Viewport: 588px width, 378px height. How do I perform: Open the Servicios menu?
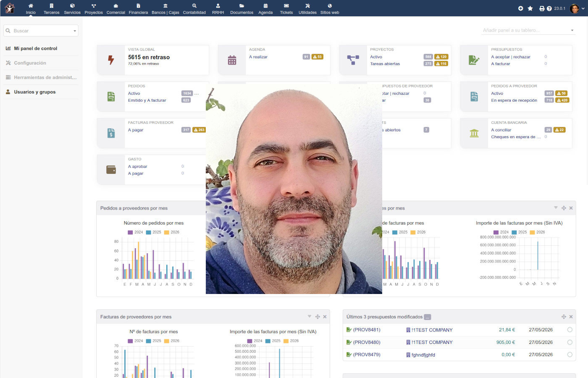[x=72, y=8]
